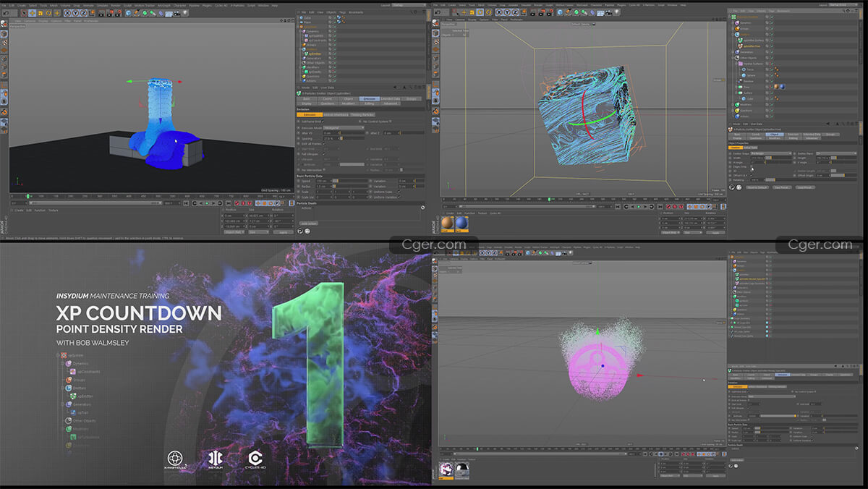This screenshot has width=868, height=489.
Task: Open Object tab in swirling cube attributes
Action: pyautogui.click(x=775, y=135)
